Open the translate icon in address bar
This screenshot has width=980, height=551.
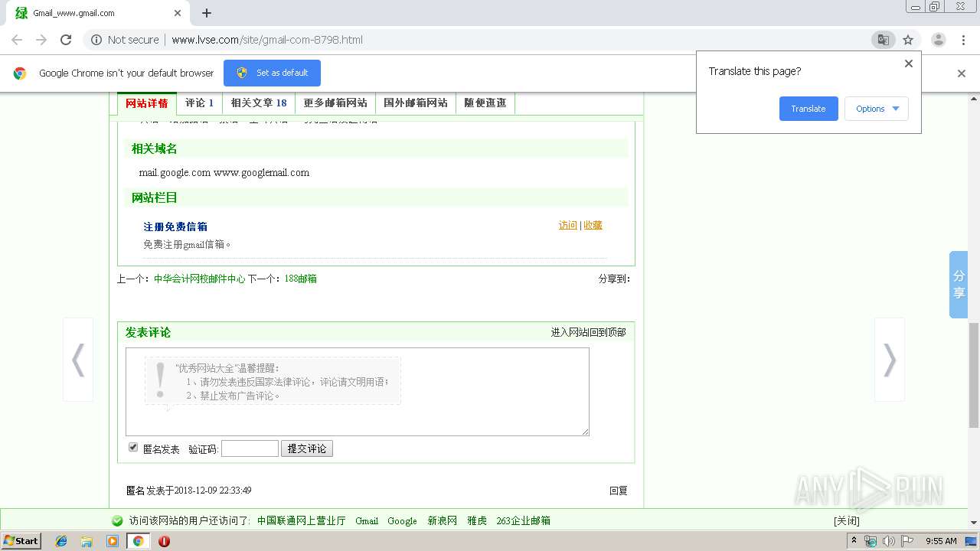tap(883, 40)
